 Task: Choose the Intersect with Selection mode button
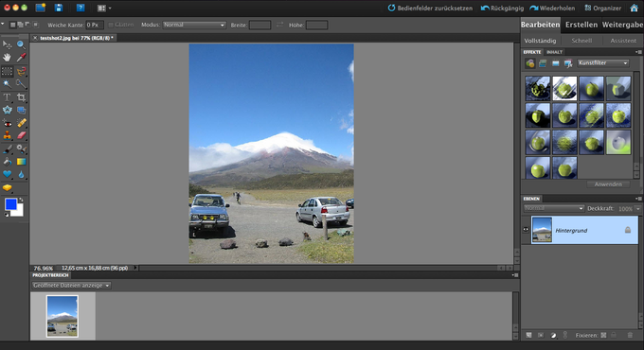pos(35,25)
